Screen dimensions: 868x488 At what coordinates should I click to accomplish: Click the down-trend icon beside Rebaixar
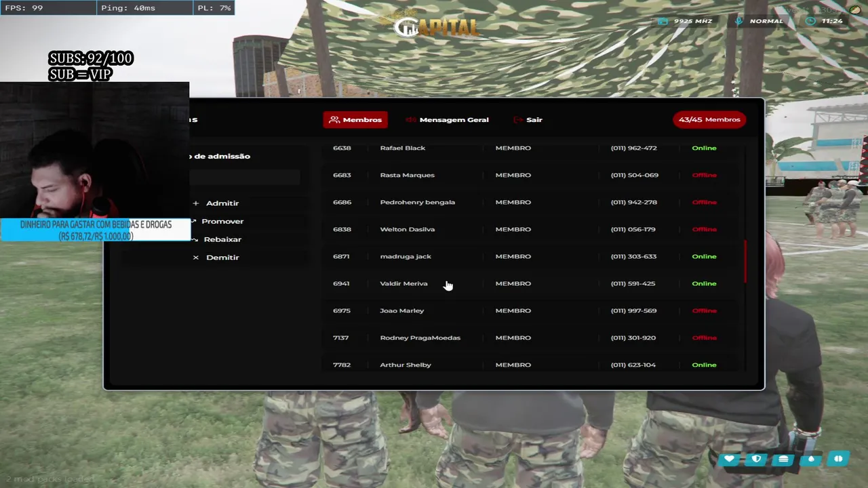tap(194, 239)
